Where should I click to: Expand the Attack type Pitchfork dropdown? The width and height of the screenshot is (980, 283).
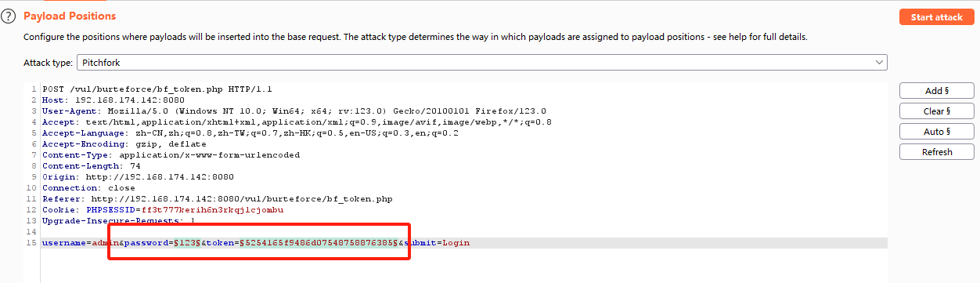coord(481,62)
